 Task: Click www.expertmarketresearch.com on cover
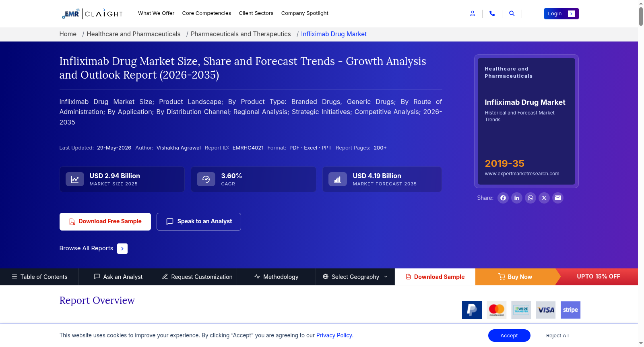click(522, 174)
